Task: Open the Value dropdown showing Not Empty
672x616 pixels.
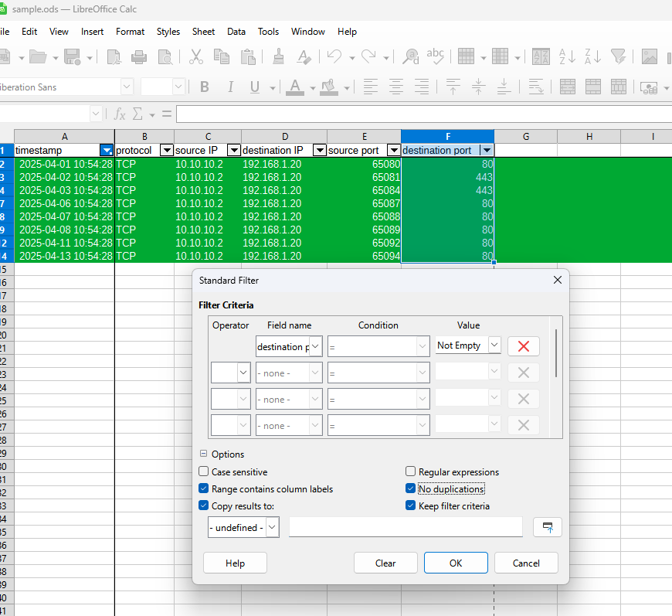Action: 494,345
